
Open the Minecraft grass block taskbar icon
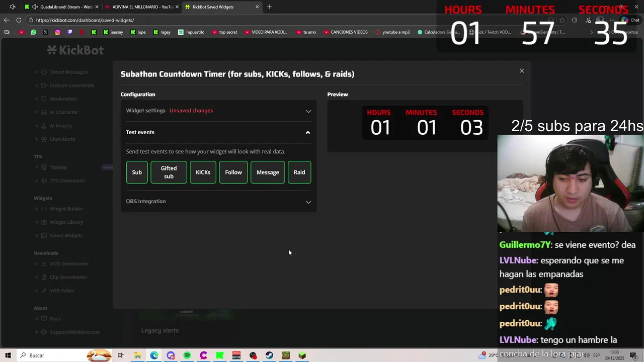tap(302, 355)
